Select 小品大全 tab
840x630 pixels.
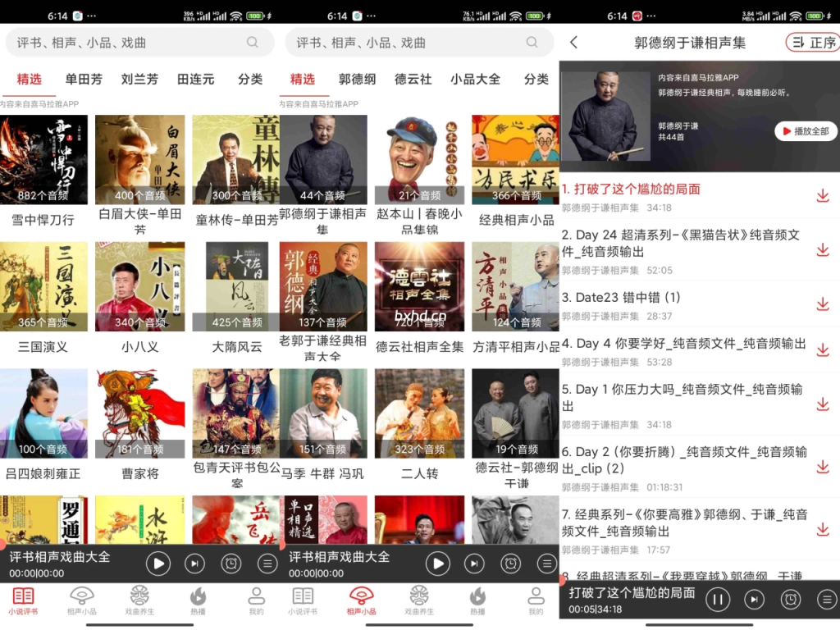(x=475, y=80)
